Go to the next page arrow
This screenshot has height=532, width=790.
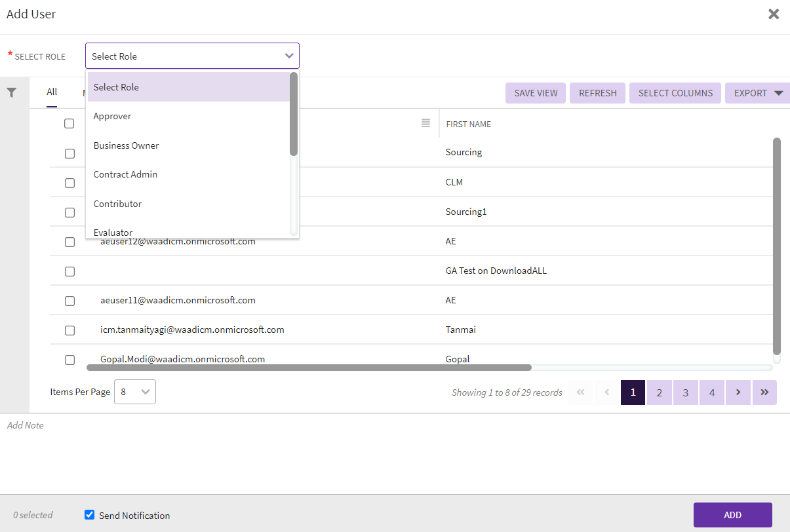738,392
